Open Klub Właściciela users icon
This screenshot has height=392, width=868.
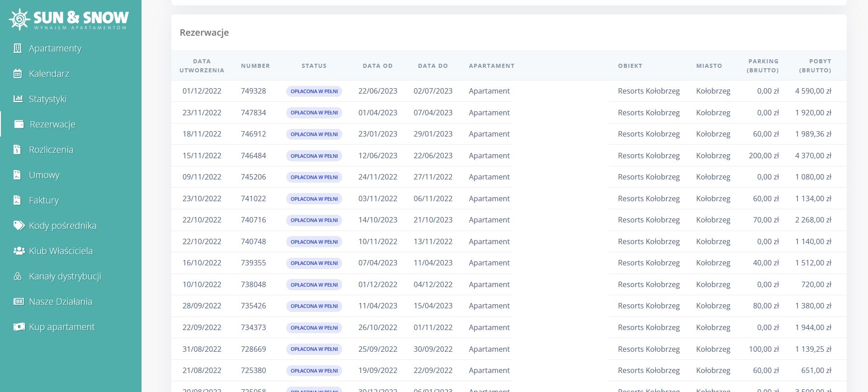click(19, 251)
